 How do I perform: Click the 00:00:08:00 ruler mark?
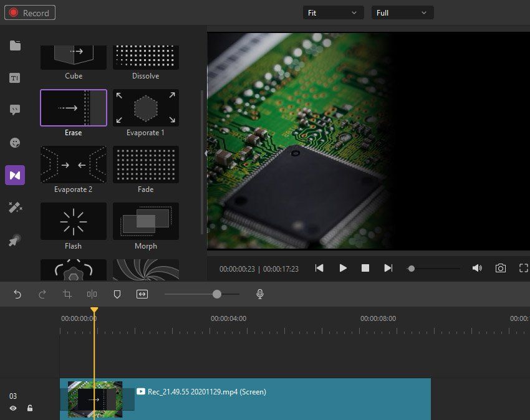point(378,318)
